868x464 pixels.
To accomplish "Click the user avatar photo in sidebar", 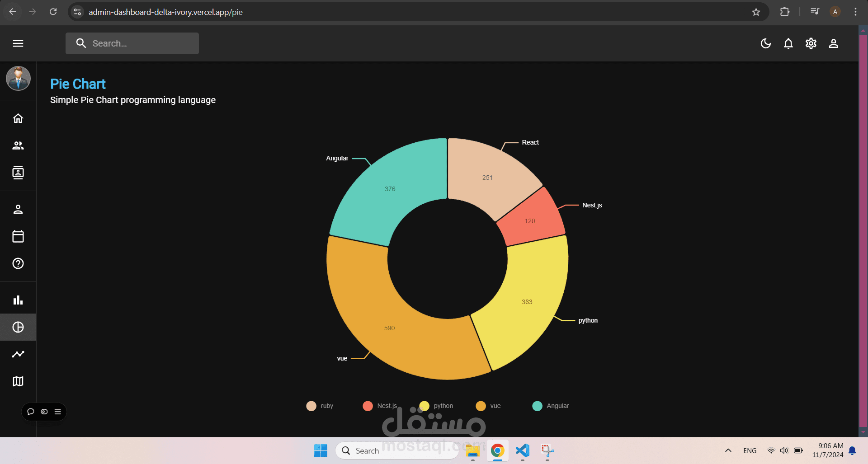I will [18, 78].
